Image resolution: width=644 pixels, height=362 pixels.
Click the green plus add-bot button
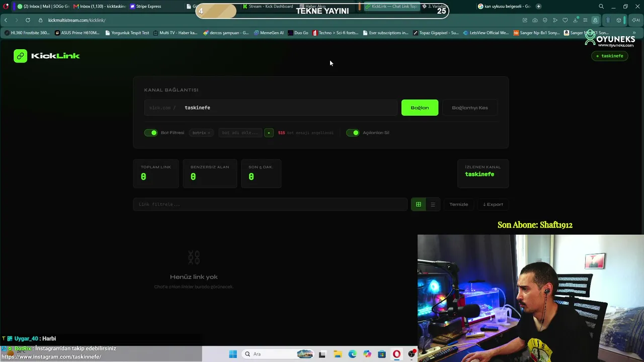[269, 133]
